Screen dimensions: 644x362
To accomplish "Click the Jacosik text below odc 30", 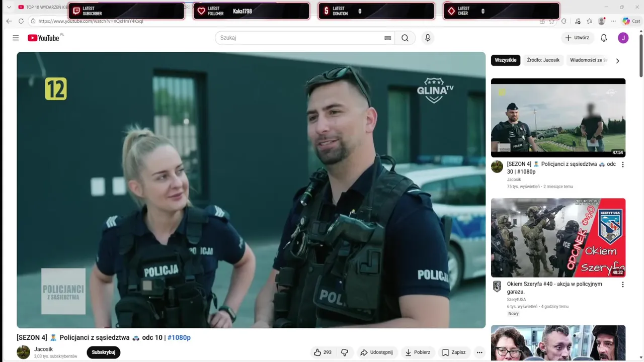I will 514,179.
